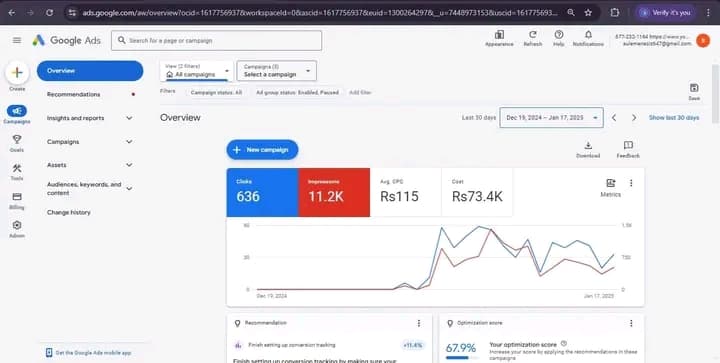
Task: Go to next date range arrow
Action: (x=634, y=118)
